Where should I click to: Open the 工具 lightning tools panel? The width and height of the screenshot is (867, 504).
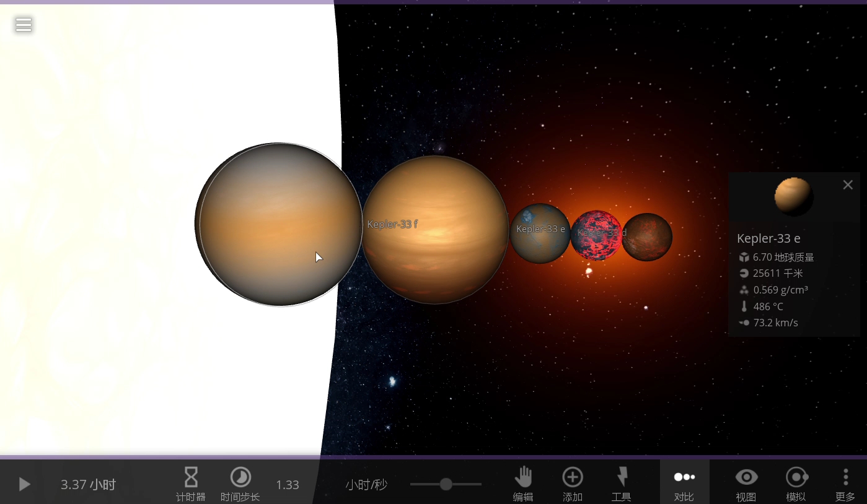(x=622, y=484)
